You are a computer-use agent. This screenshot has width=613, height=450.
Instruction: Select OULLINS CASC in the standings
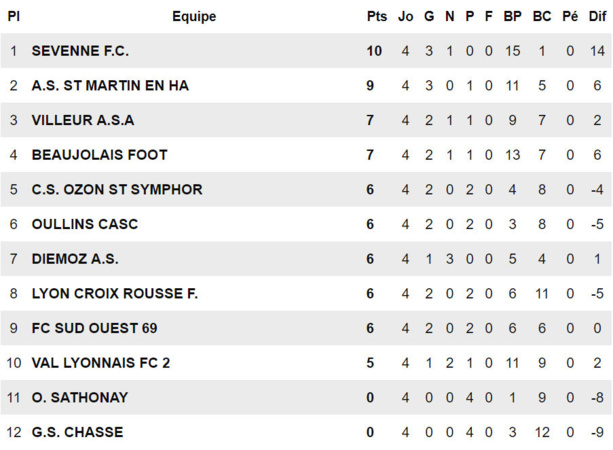tap(85, 224)
